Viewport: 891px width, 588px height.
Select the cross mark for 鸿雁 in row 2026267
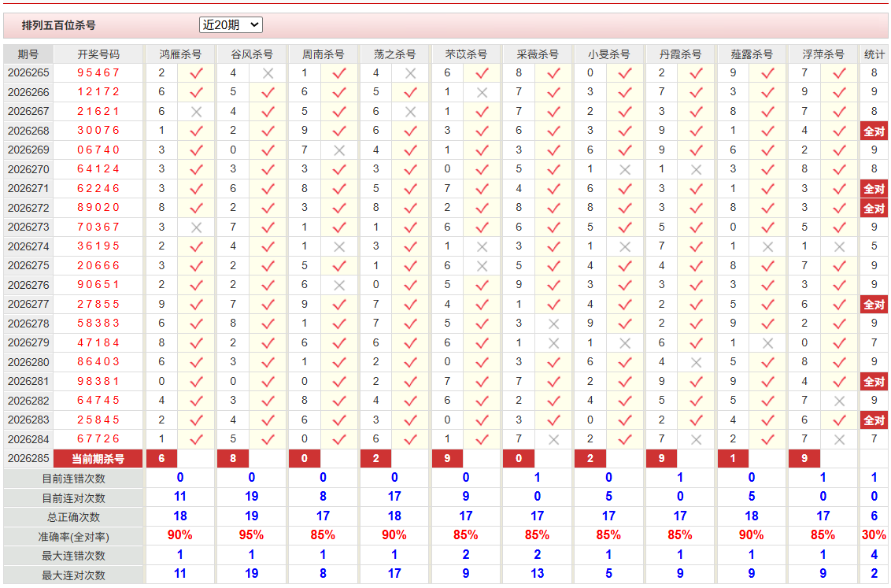[x=197, y=112]
